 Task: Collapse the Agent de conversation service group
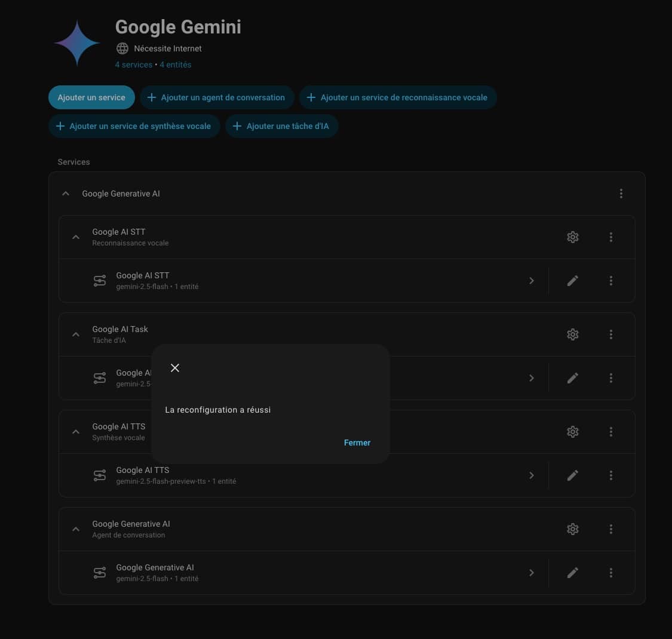[76, 529]
